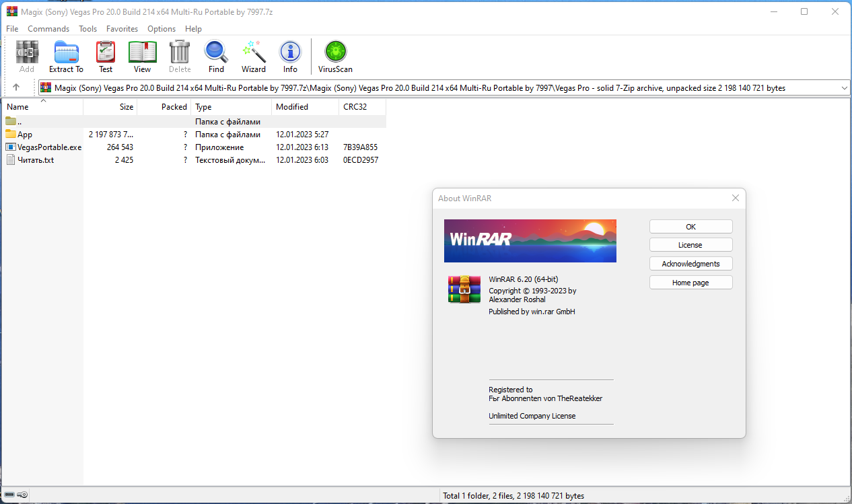Click the App folder icon

pyautogui.click(x=11, y=134)
